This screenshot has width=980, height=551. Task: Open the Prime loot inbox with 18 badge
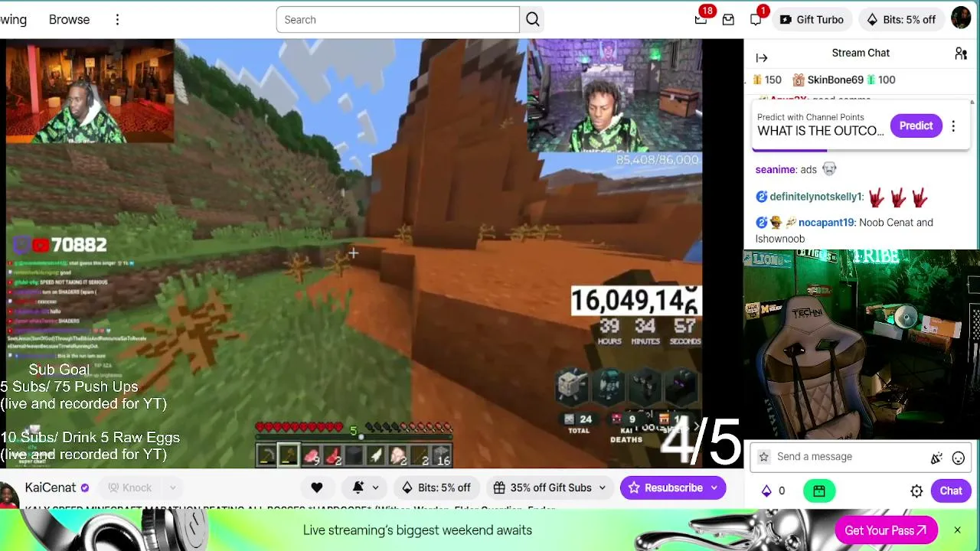(x=701, y=19)
